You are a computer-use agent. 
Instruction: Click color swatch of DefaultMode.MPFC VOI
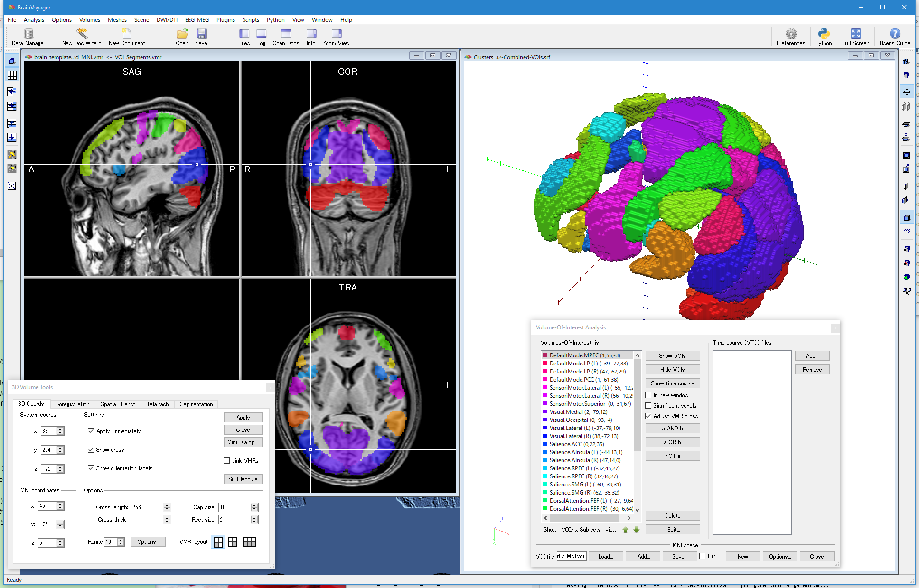tap(545, 355)
